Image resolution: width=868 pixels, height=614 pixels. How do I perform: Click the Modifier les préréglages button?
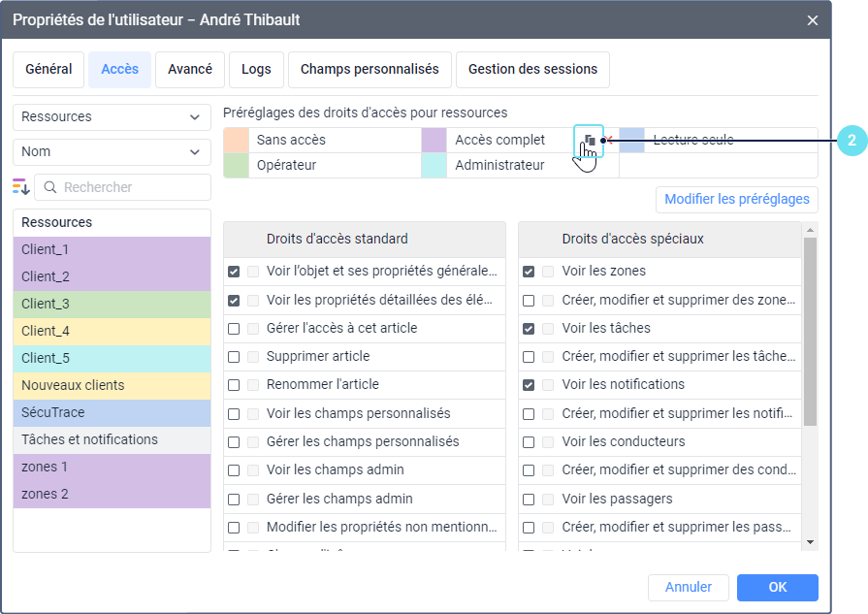click(x=737, y=200)
